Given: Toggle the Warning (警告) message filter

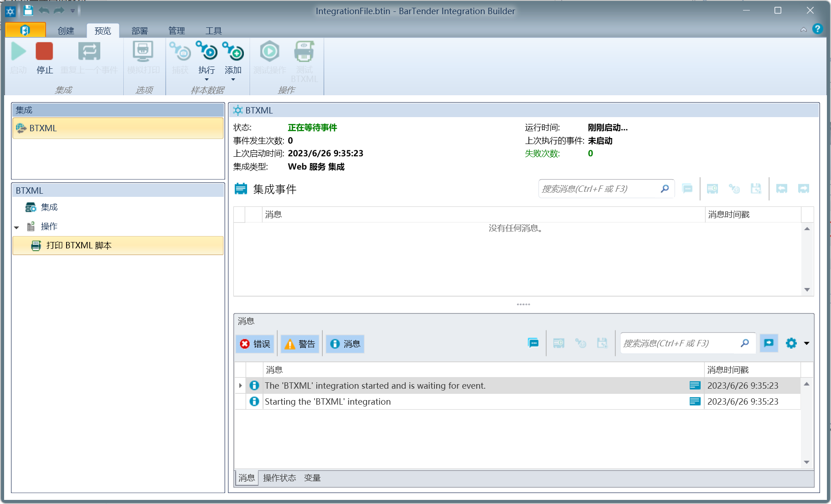Looking at the screenshot, I should point(300,344).
